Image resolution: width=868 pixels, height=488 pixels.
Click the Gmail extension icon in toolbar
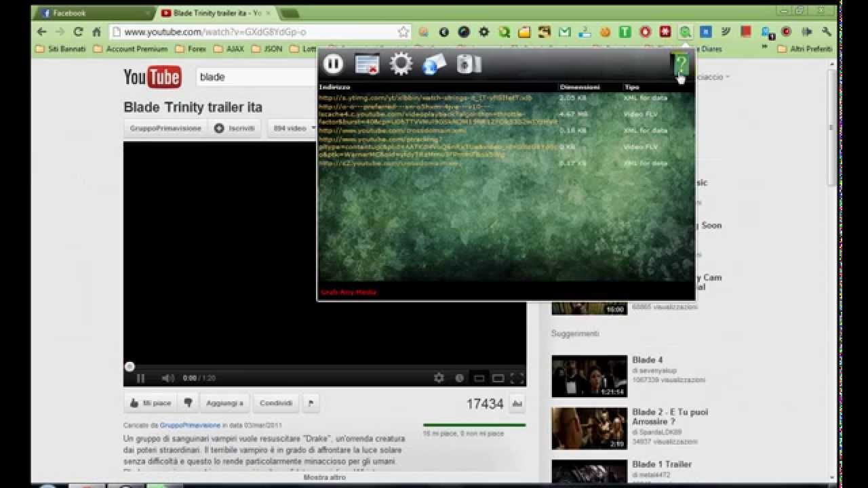tap(564, 32)
